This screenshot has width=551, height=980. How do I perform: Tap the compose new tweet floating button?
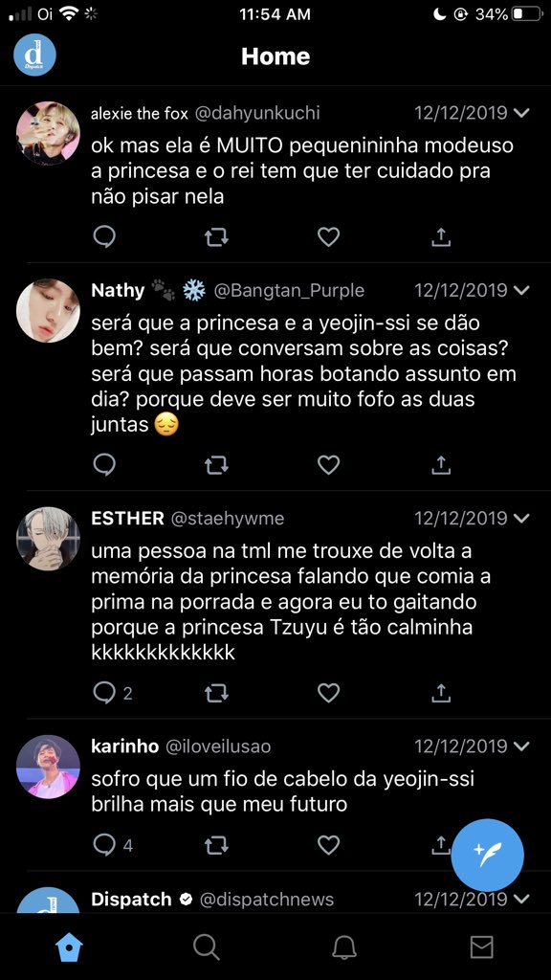coord(487,855)
